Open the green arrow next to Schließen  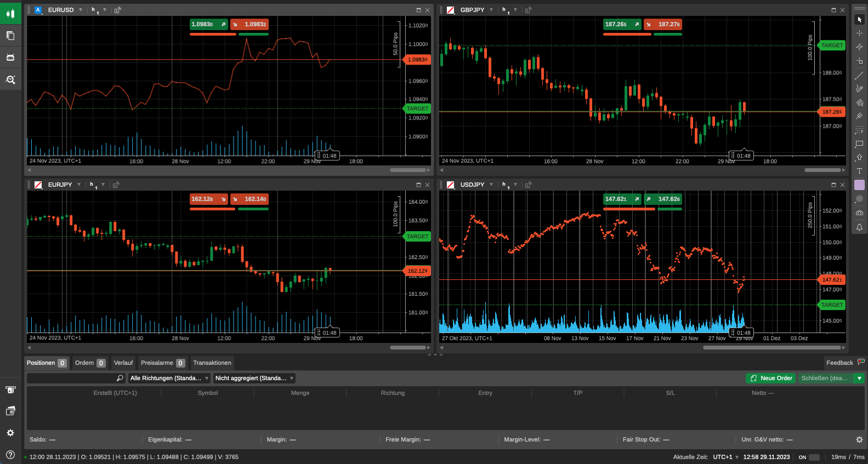tap(860, 378)
